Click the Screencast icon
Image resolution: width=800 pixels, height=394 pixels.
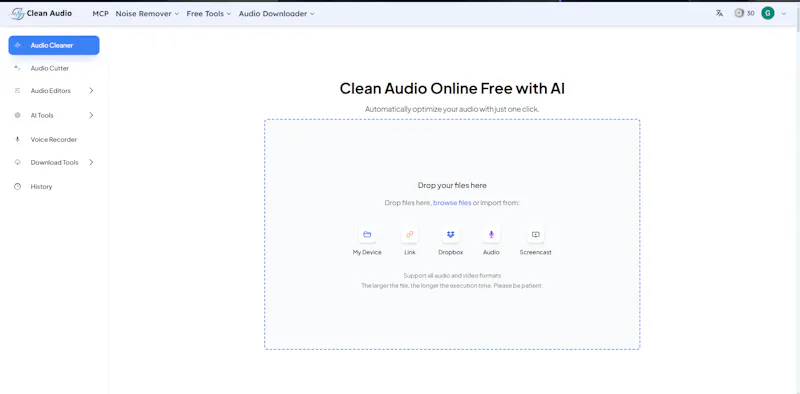pyautogui.click(x=535, y=235)
